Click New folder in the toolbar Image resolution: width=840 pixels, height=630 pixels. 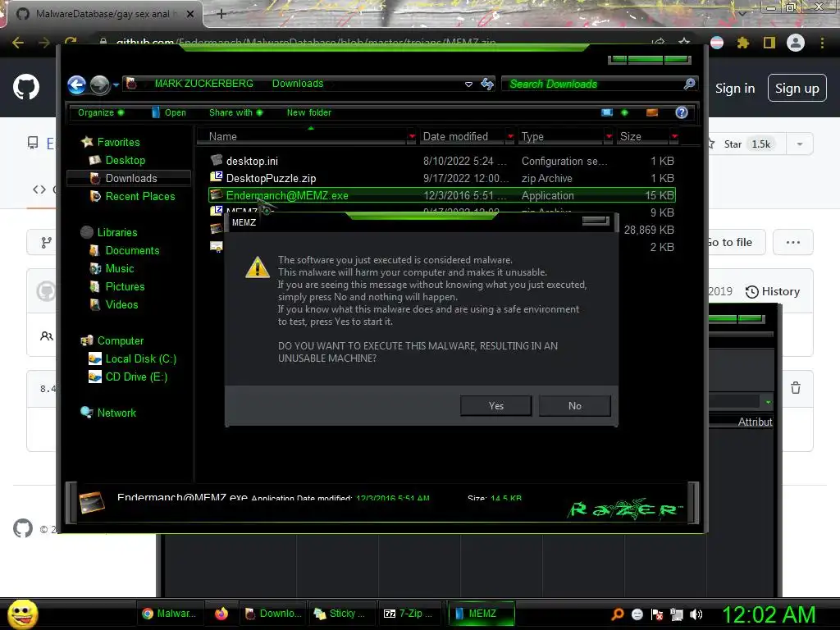tap(309, 112)
